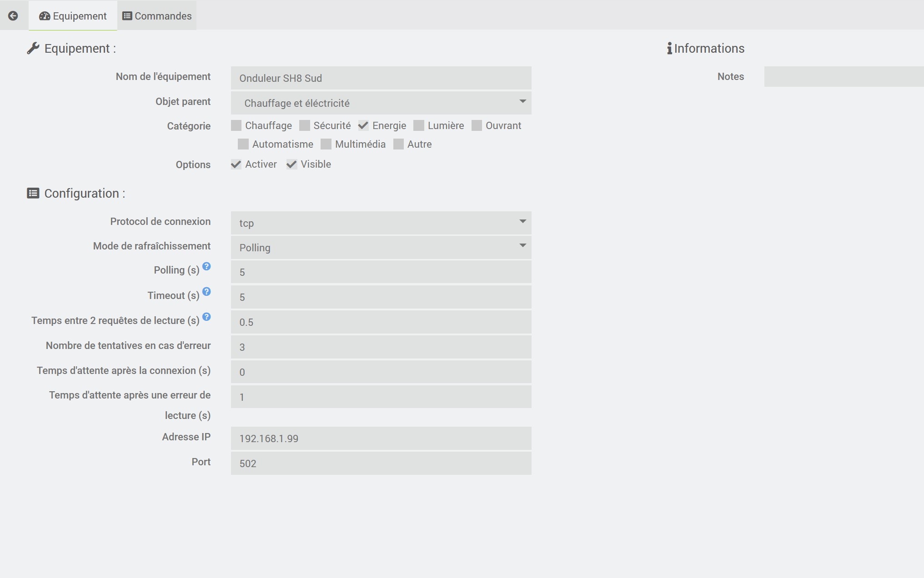Image resolution: width=924 pixels, height=578 pixels.
Task: Uncheck the Energie category checkbox
Action: (x=363, y=125)
